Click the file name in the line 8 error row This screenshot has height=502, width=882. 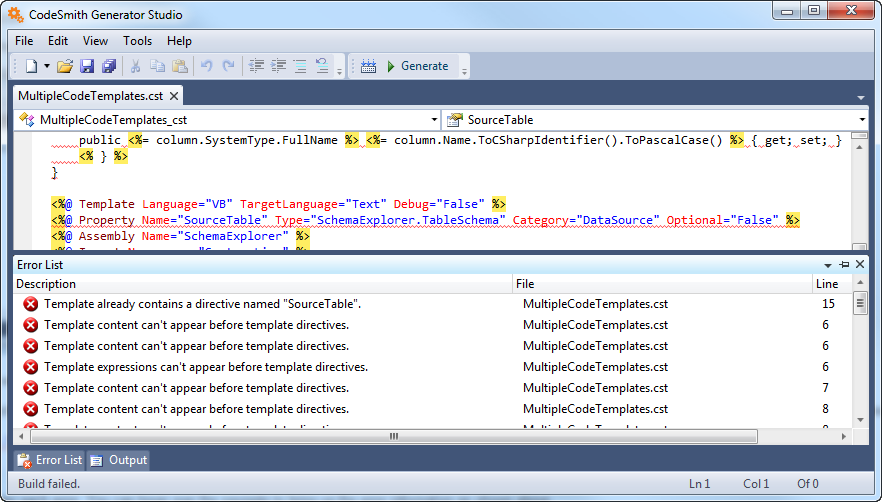click(x=595, y=409)
